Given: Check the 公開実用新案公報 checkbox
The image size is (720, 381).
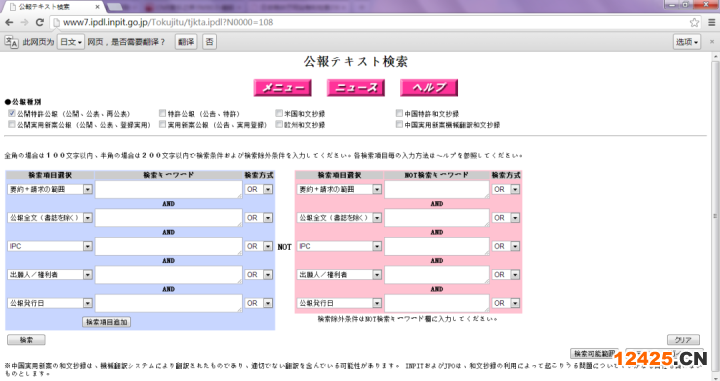Looking at the screenshot, I should (12, 124).
